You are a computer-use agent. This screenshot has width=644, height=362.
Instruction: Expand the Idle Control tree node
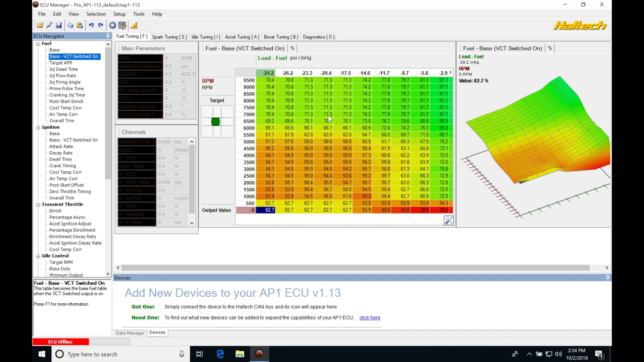tap(38, 256)
